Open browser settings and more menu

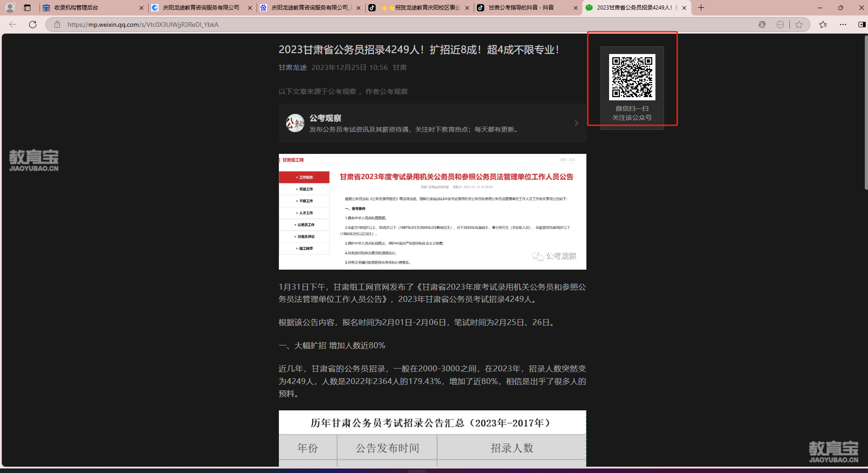tap(843, 25)
